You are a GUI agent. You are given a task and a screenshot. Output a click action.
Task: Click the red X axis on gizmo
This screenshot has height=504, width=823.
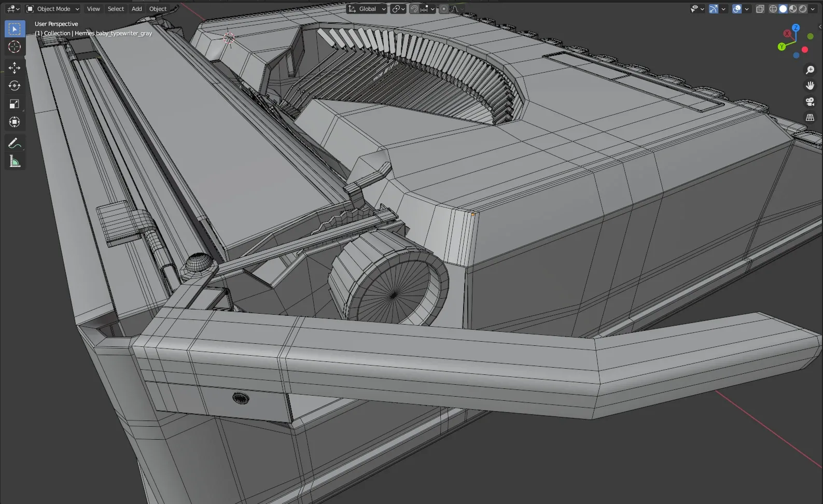click(787, 34)
